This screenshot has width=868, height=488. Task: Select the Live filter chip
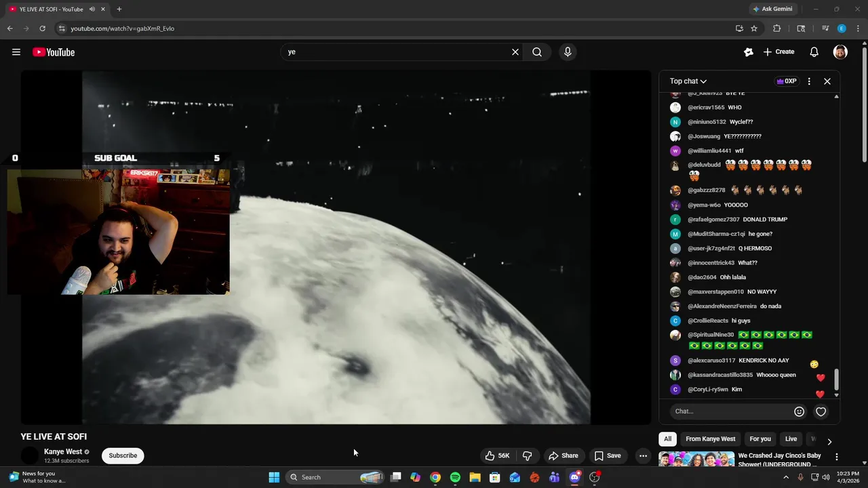tap(791, 439)
